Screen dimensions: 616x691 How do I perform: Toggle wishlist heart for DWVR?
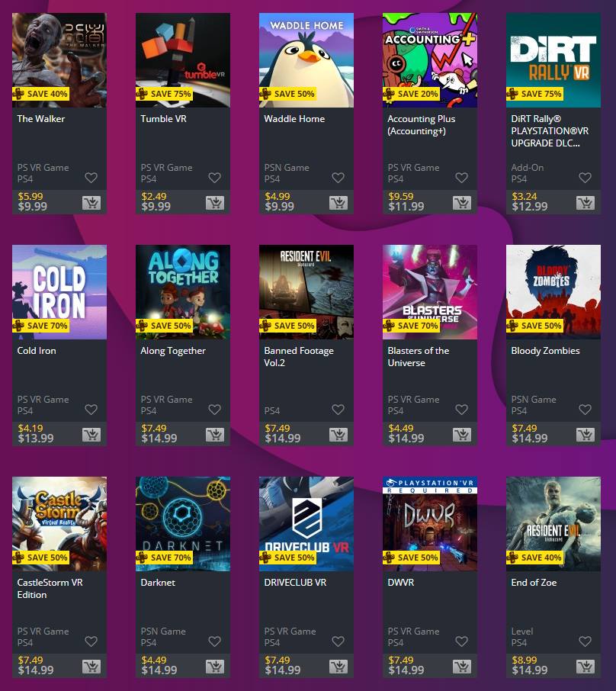[461, 641]
